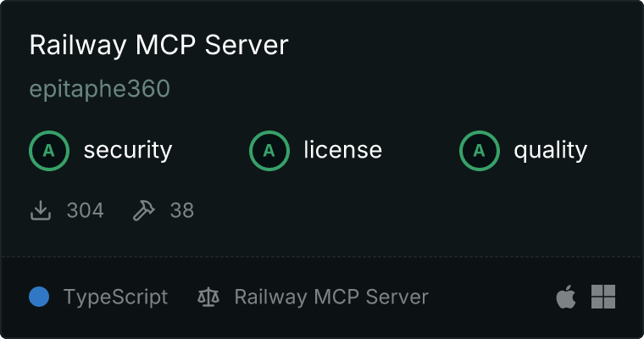The width and height of the screenshot is (644, 339).
Task: Click the Windows platform icon
Action: pos(603,297)
